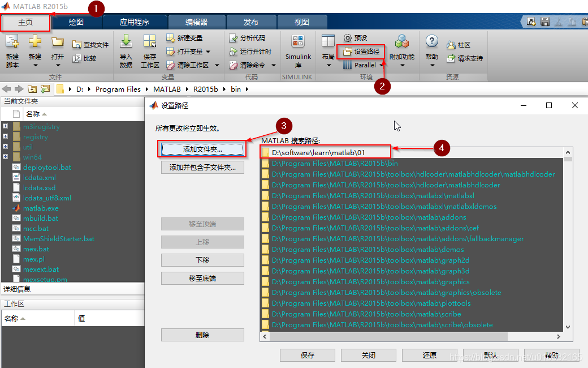Image resolution: width=588 pixels, height=368 pixels.
Task: Switch to the Publish (发布) tab
Action: [x=251, y=22]
